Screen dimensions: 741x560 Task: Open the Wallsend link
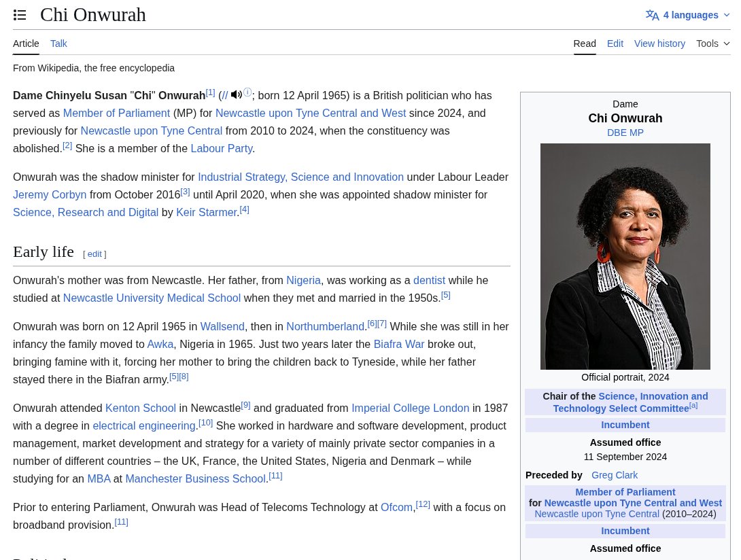[x=222, y=326]
